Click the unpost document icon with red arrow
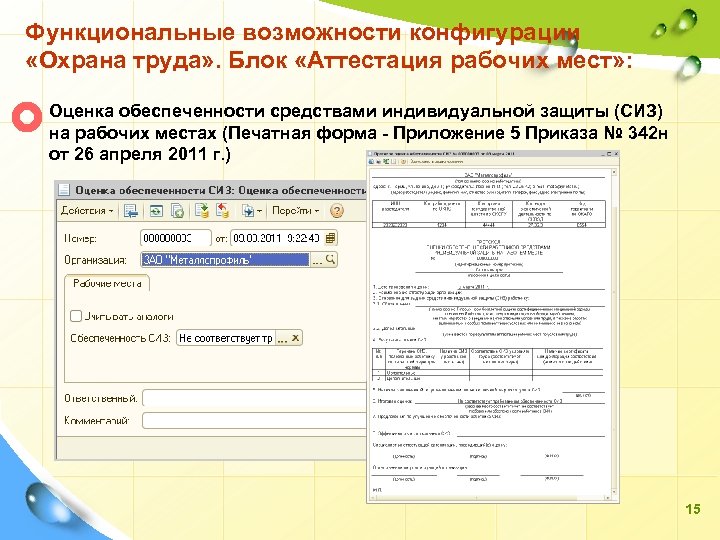 [223, 211]
